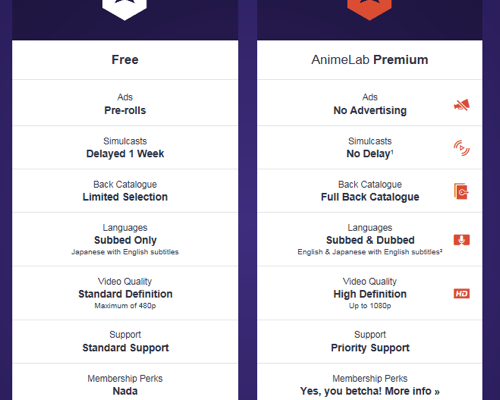The width and height of the screenshot is (500, 400).
Task: Select the AnimeLab Premium plan heading
Action: (370, 60)
